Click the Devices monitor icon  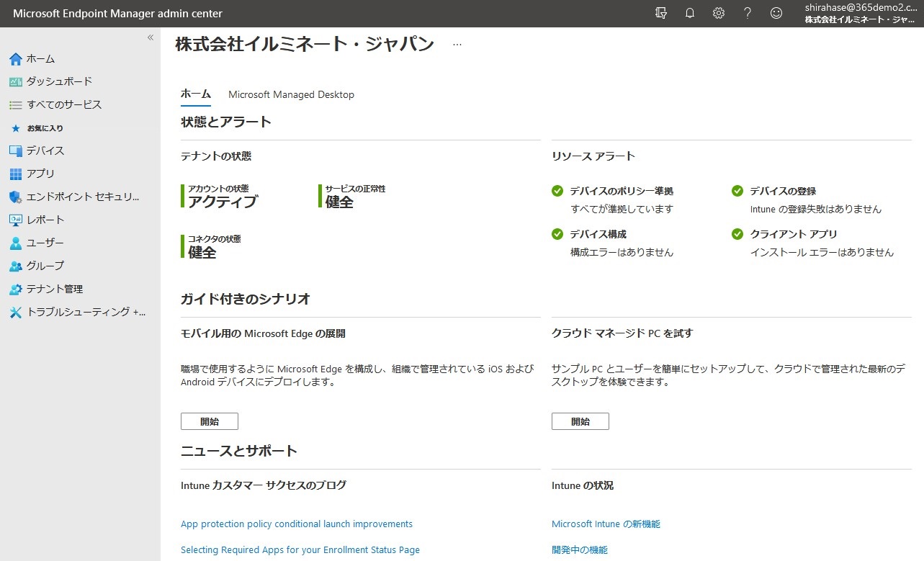pos(16,151)
